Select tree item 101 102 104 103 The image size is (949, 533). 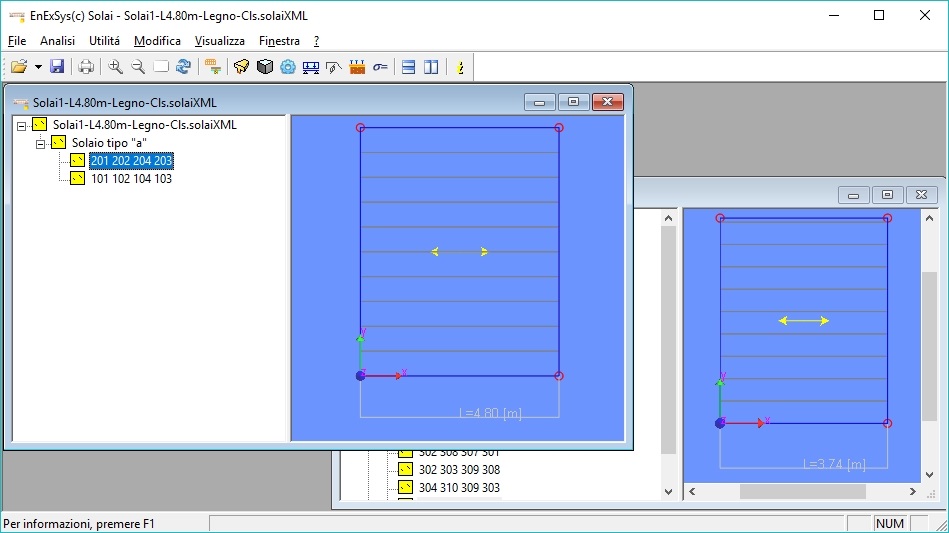point(131,179)
